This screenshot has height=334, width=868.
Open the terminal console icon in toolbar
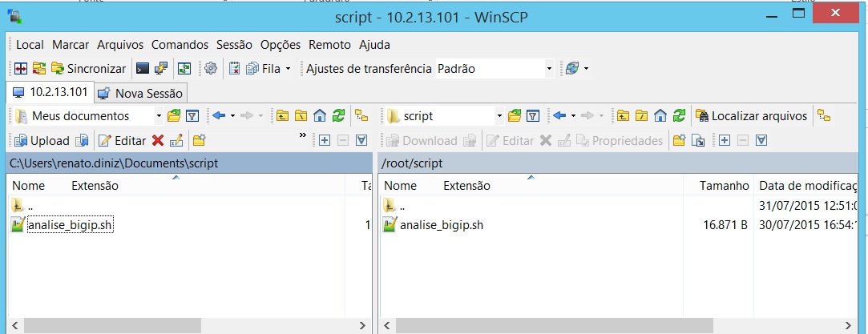143,69
